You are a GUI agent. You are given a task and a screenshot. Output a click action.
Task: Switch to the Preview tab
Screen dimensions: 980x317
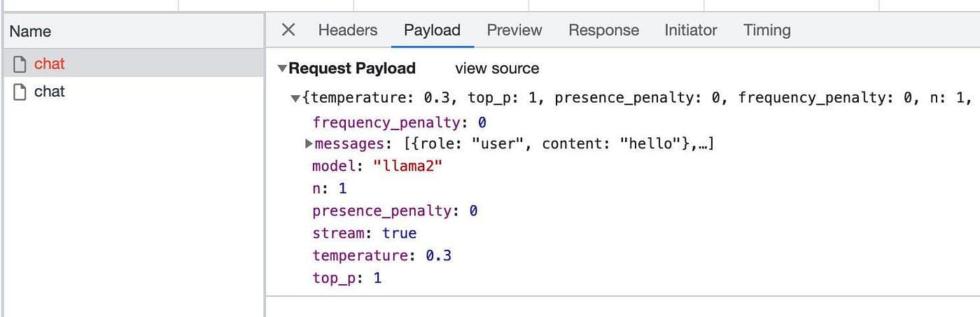tap(514, 30)
